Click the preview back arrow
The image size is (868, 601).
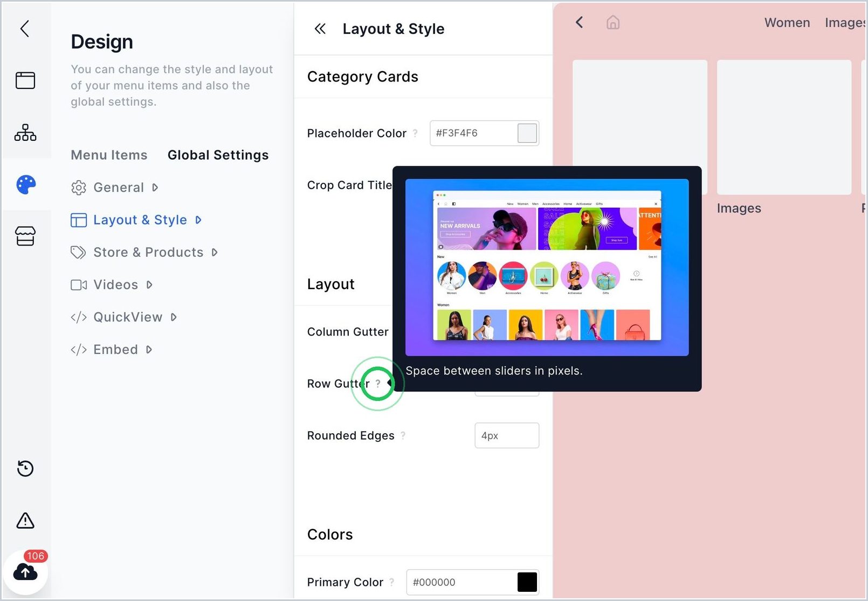(580, 22)
